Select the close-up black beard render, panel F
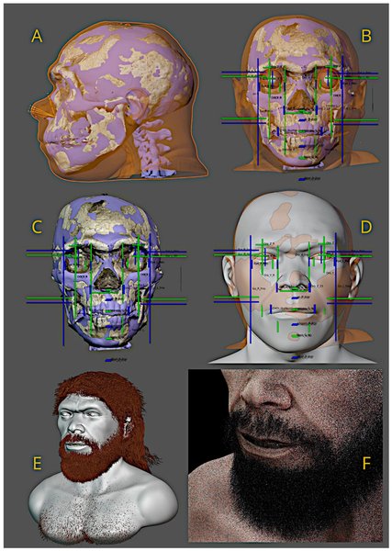This screenshot has width=392, height=551. 286,455
